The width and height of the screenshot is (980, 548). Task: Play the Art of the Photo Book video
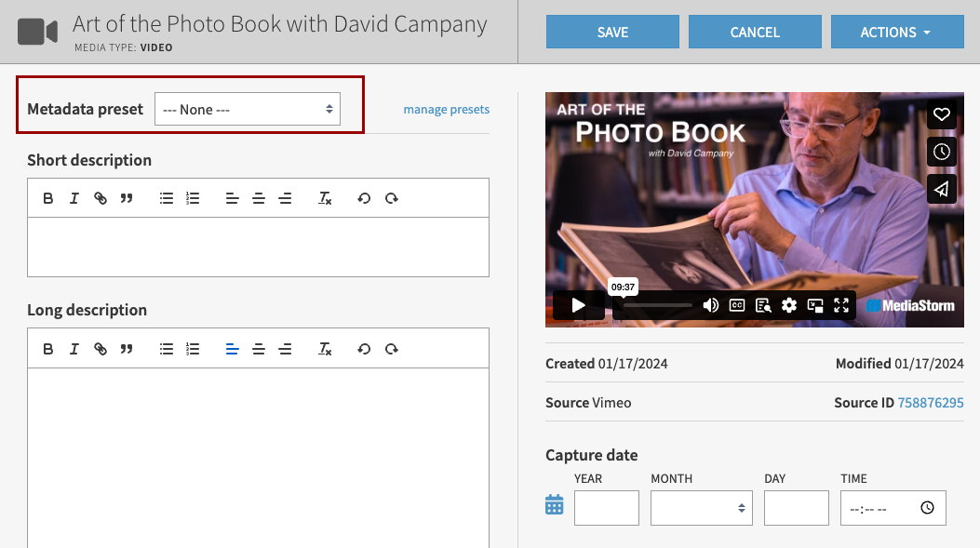pos(578,305)
